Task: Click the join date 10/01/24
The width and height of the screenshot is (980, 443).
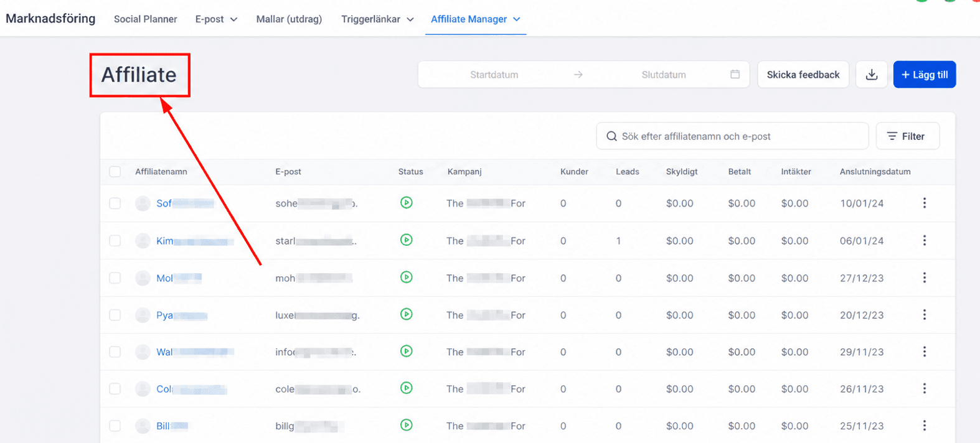Action: (x=862, y=203)
